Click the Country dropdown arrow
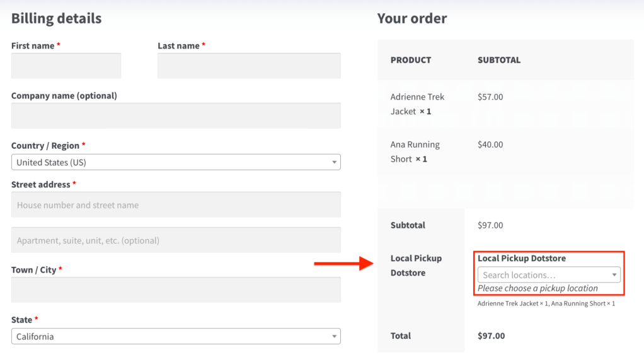The width and height of the screenshot is (644, 354). click(334, 163)
